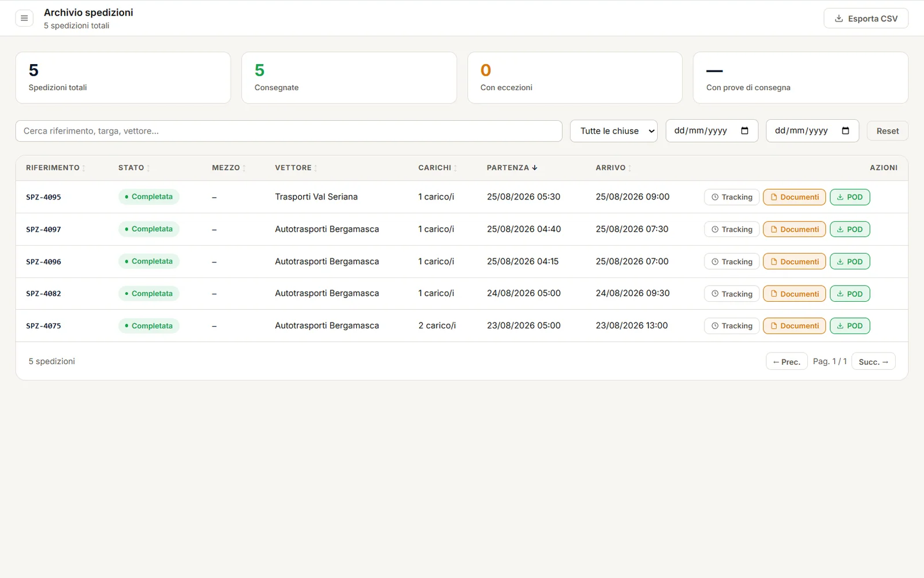Click the '5 spedizioni' footer count
This screenshot has height=578, width=924.
click(x=52, y=361)
